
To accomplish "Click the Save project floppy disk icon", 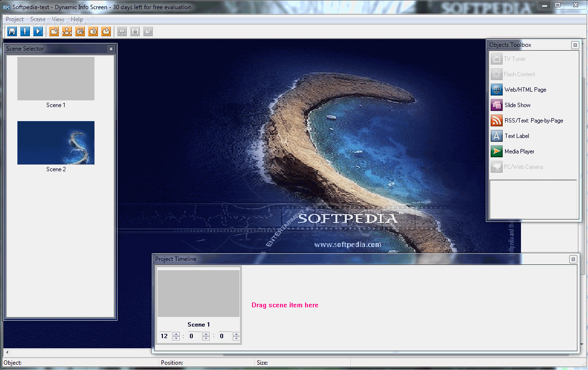I will click(12, 31).
